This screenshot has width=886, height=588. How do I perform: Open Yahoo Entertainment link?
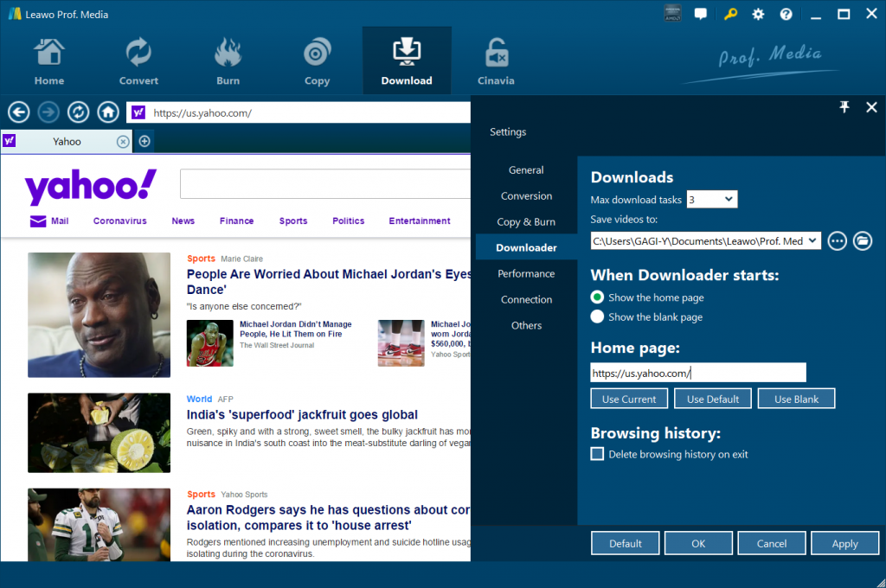coord(420,220)
